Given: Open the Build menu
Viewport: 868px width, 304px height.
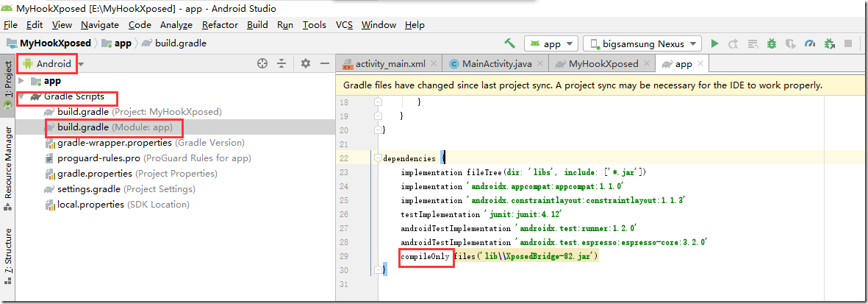Looking at the screenshot, I should point(257,25).
